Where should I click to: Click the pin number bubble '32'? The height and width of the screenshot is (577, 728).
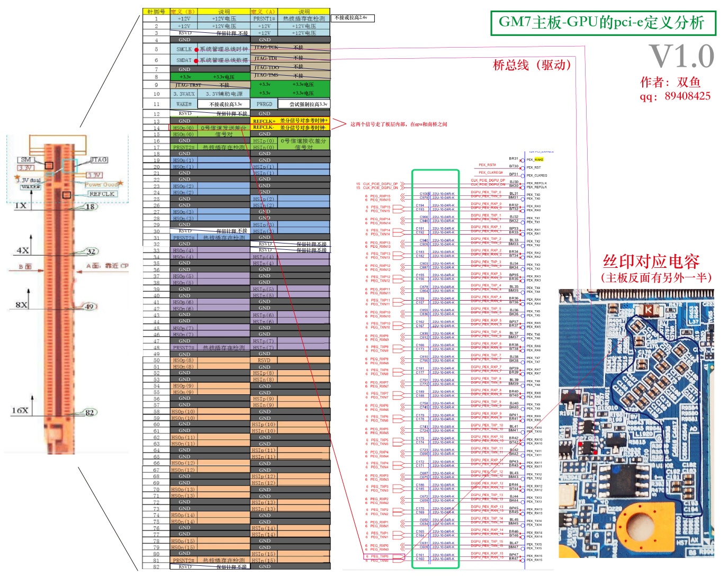[91, 252]
